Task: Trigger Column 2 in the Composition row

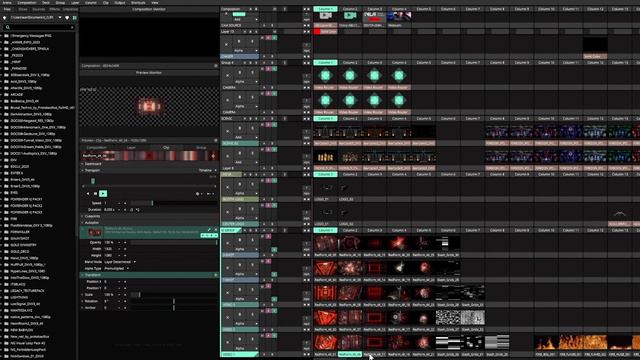Action: tap(350, 9)
